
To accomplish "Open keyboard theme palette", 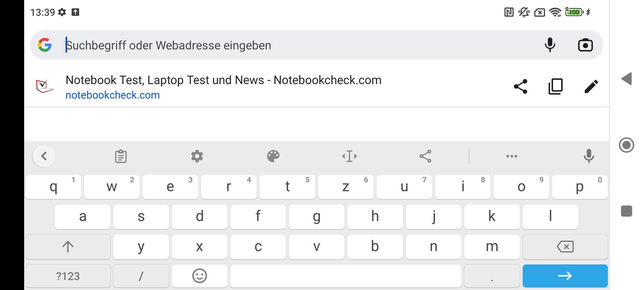I will [273, 156].
